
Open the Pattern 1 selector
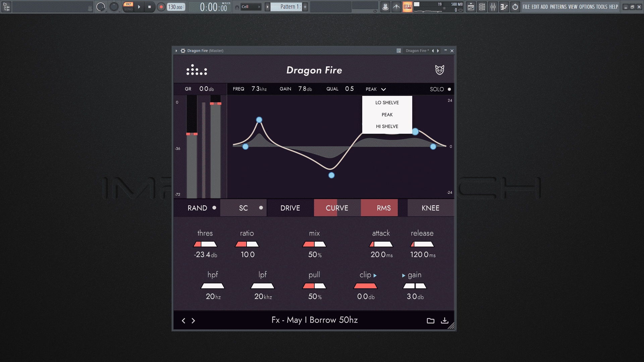click(286, 7)
